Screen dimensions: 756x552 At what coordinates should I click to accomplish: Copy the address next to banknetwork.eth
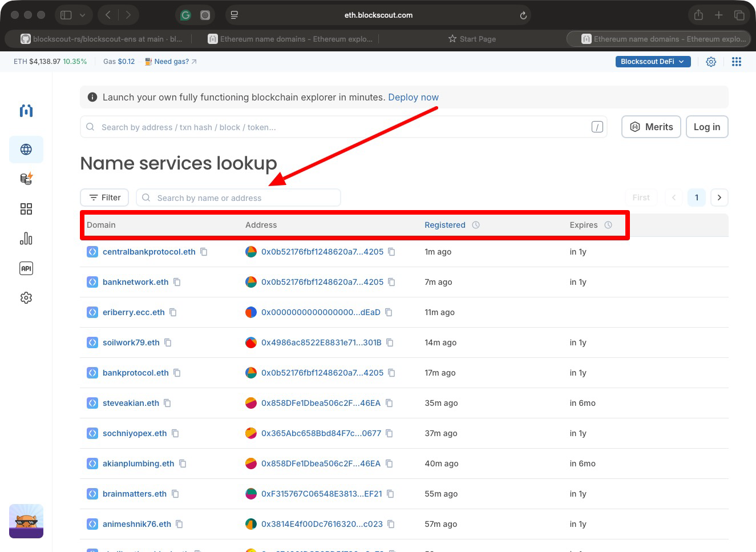[392, 281]
